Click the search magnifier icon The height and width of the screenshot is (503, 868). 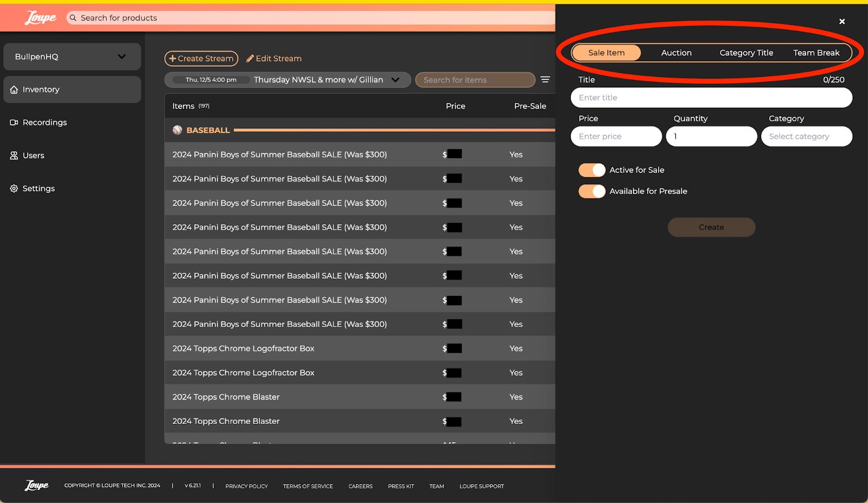point(73,18)
